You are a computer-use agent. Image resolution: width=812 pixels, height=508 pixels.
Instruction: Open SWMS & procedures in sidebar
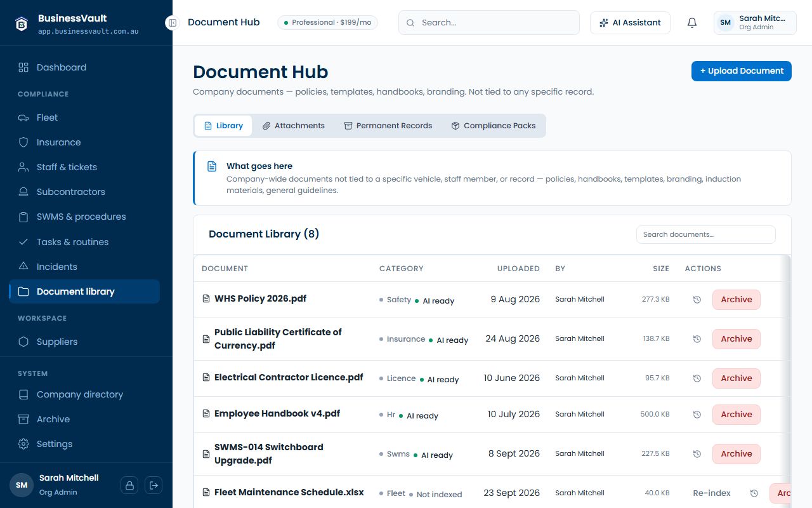pos(84,217)
